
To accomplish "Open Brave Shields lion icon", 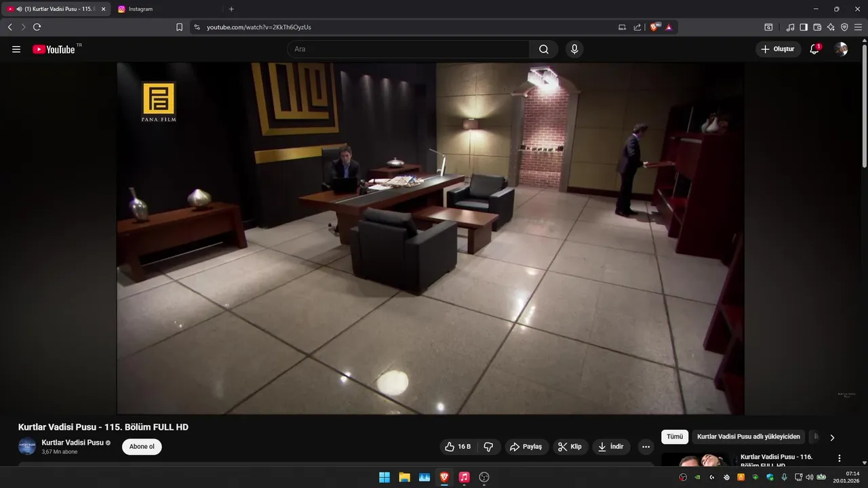I will (x=654, y=27).
